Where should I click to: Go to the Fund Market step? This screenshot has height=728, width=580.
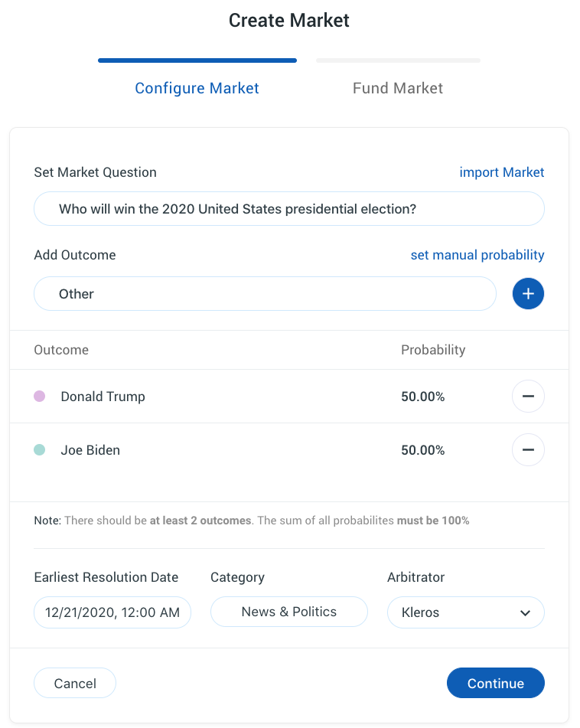pos(397,88)
